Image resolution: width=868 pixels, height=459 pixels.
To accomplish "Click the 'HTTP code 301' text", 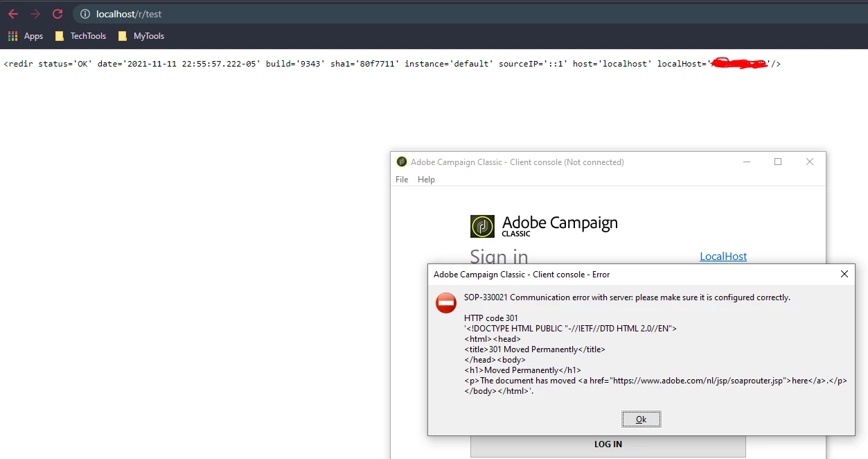I will 491,318.
